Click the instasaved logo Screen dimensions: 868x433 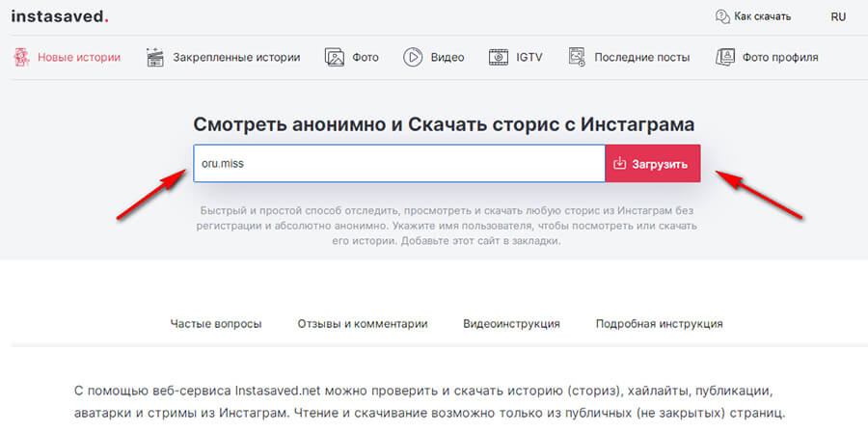tap(60, 16)
